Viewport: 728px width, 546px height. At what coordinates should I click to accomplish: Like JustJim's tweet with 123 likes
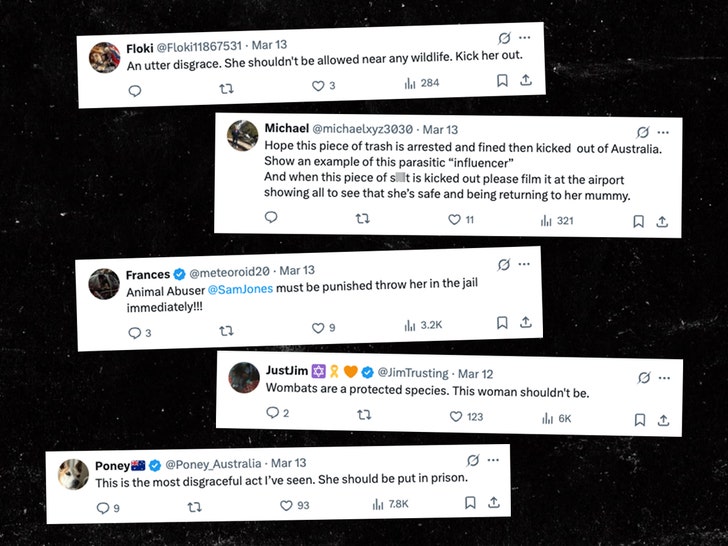point(457,416)
